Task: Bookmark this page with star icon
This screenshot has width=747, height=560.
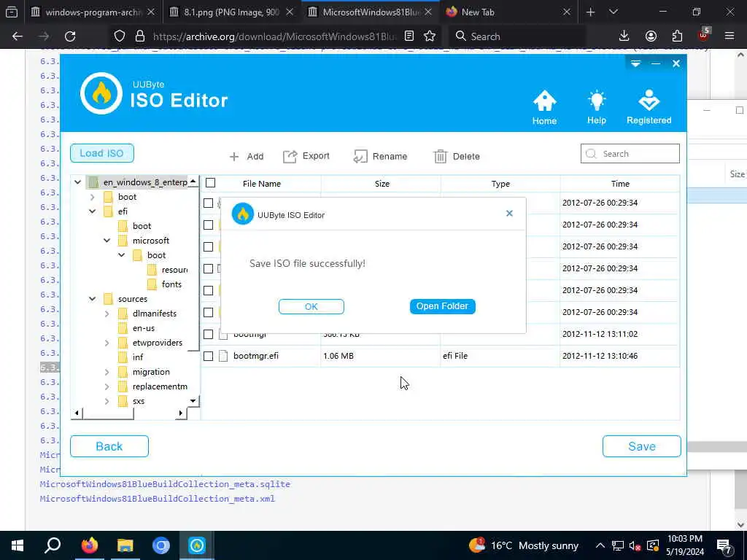Action: [430, 36]
